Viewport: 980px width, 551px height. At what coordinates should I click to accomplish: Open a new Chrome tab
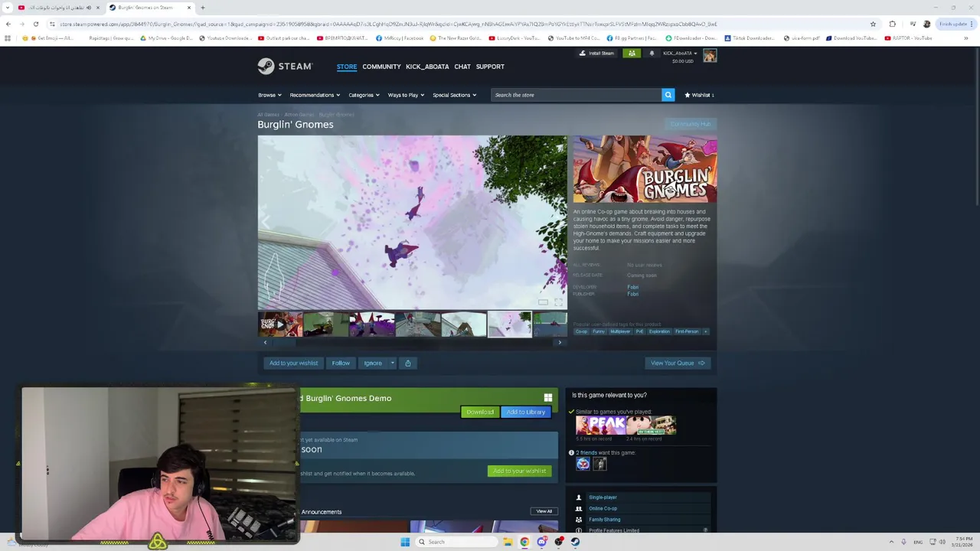click(x=203, y=8)
